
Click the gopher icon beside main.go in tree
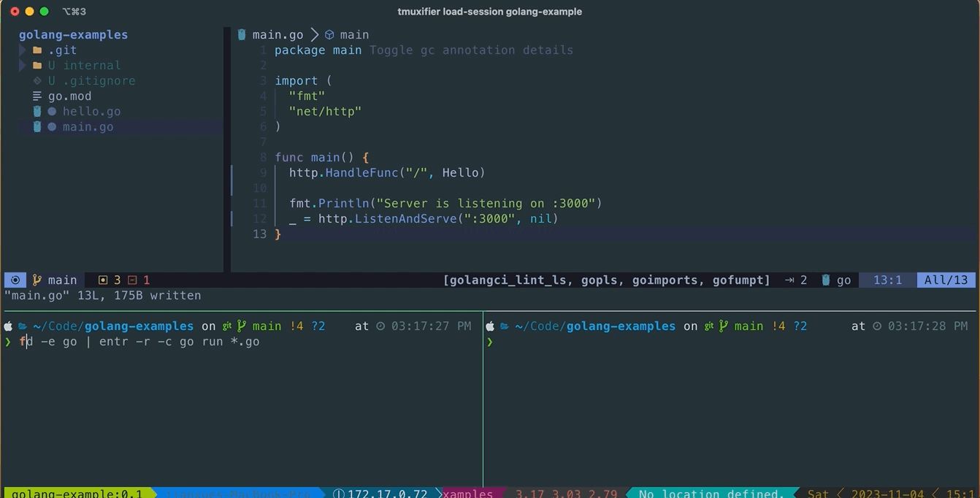coord(37,127)
